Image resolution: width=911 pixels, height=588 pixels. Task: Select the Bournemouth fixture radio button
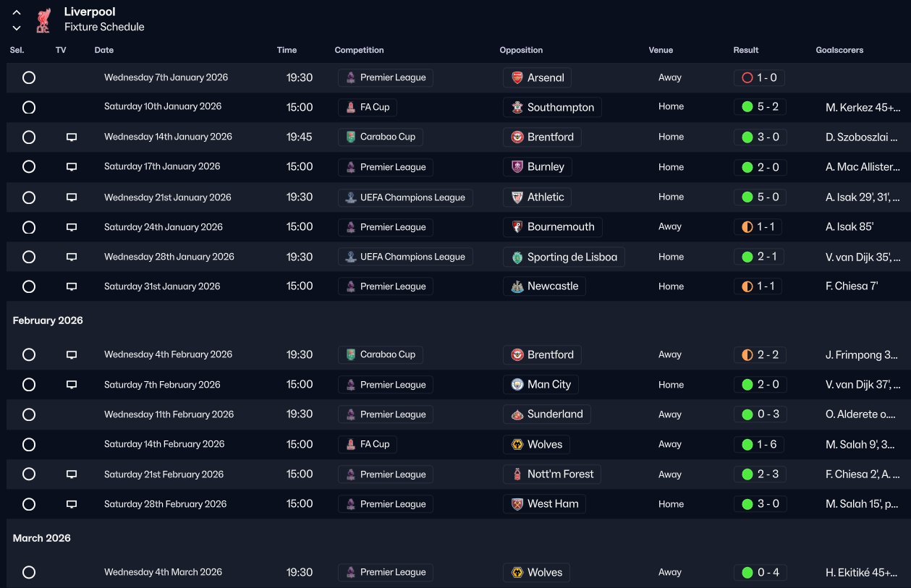click(x=29, y=227)
